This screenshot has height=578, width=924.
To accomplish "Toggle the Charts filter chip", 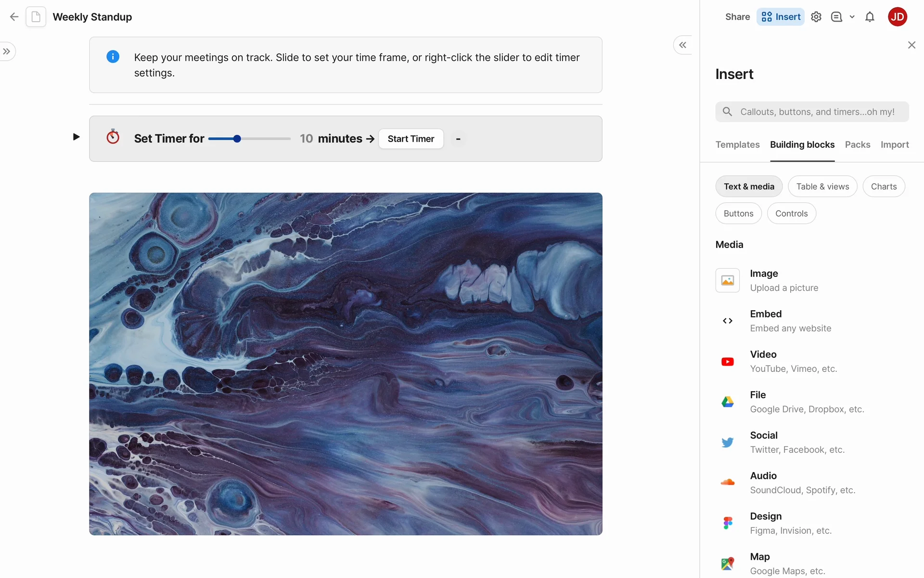I will [884, 186].
